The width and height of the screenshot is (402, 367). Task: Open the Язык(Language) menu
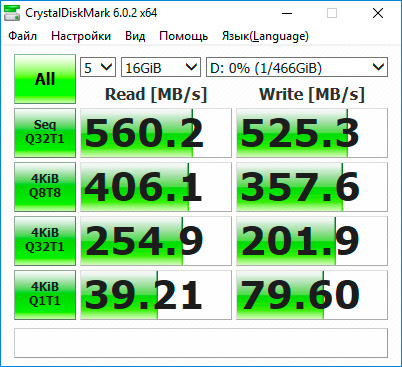(x=265, y=36)
